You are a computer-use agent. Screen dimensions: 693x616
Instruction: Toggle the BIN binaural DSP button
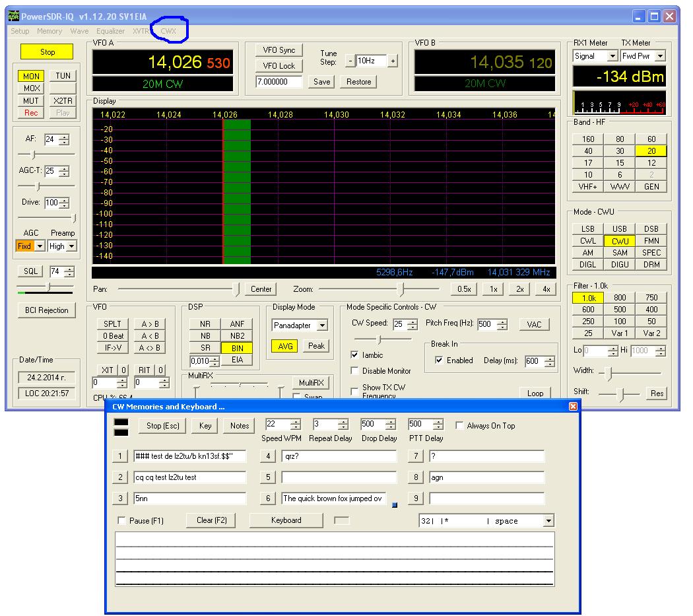pos(237,348)
